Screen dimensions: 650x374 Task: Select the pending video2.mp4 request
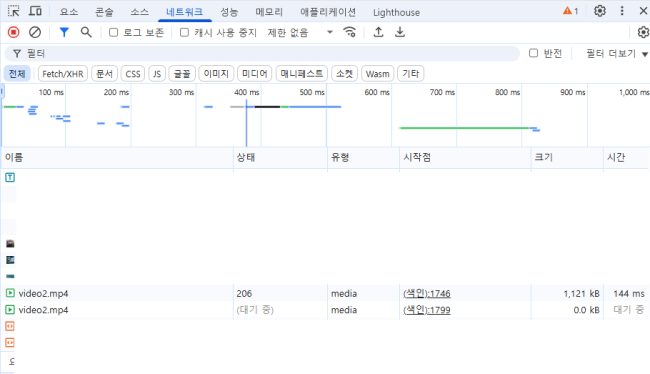[x=325, y=310]
